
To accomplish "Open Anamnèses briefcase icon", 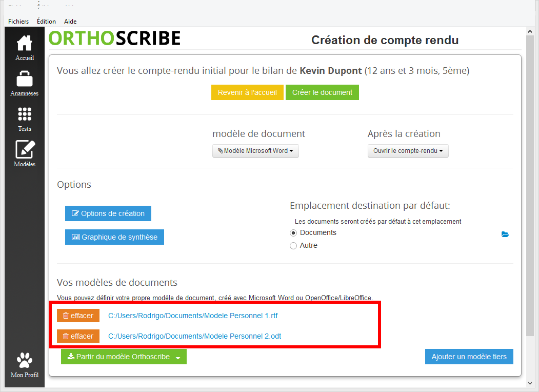I will point(24,80).
